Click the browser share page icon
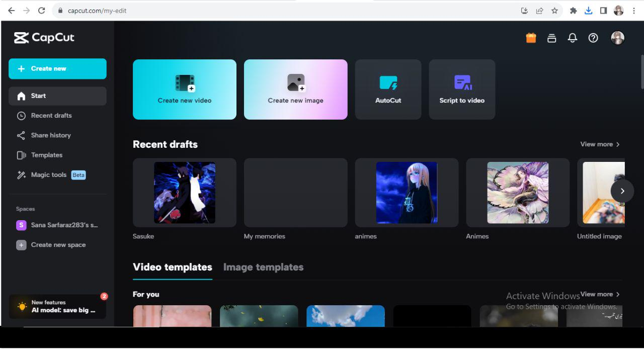 point(539,10)
